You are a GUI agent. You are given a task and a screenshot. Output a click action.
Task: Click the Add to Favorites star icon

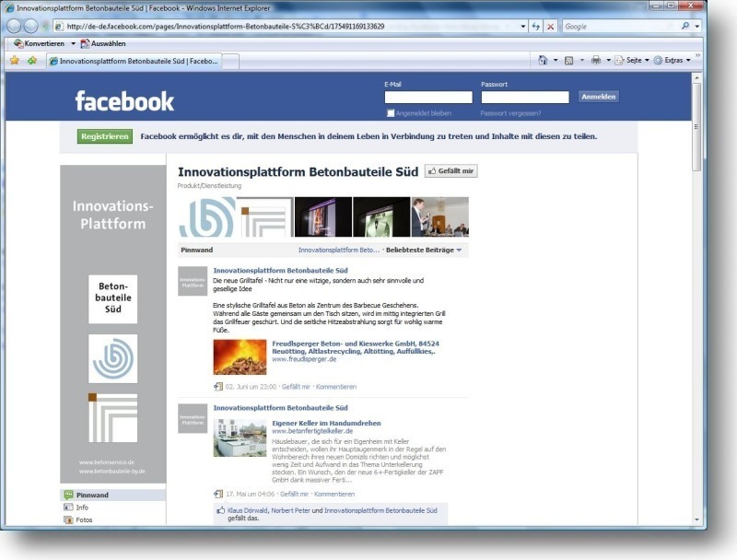(x=32, y=60)
